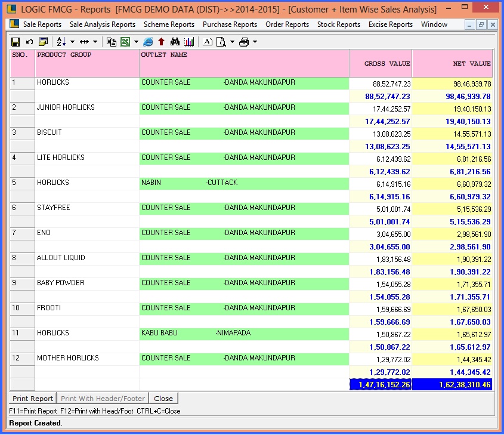This screenshot has width=504, height=435.
Task: Select the MOTHER HORLICKS cell
Action: [x=87, y=359]
